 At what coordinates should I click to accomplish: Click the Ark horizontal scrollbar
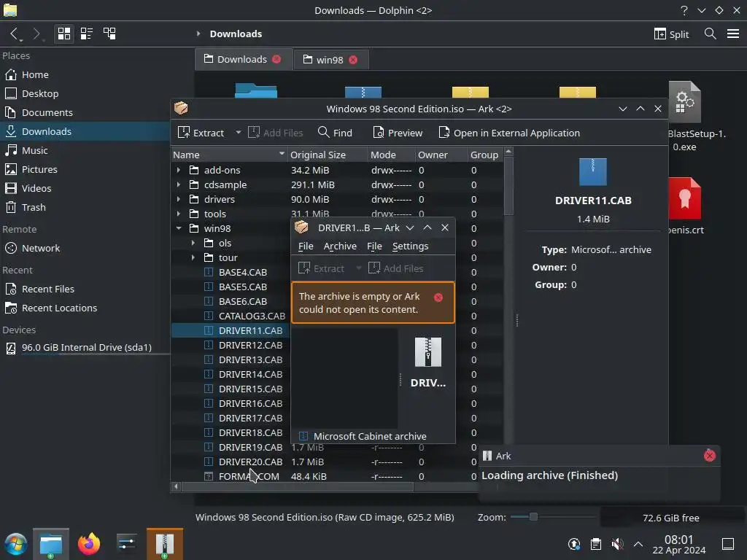pos(298,486)
